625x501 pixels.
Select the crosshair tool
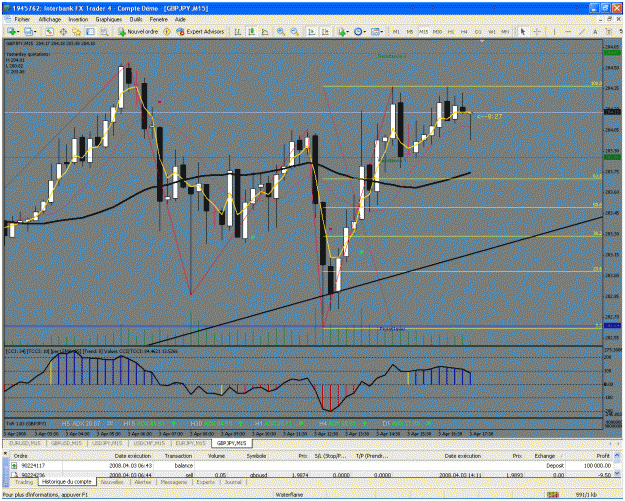click(537, 31)
